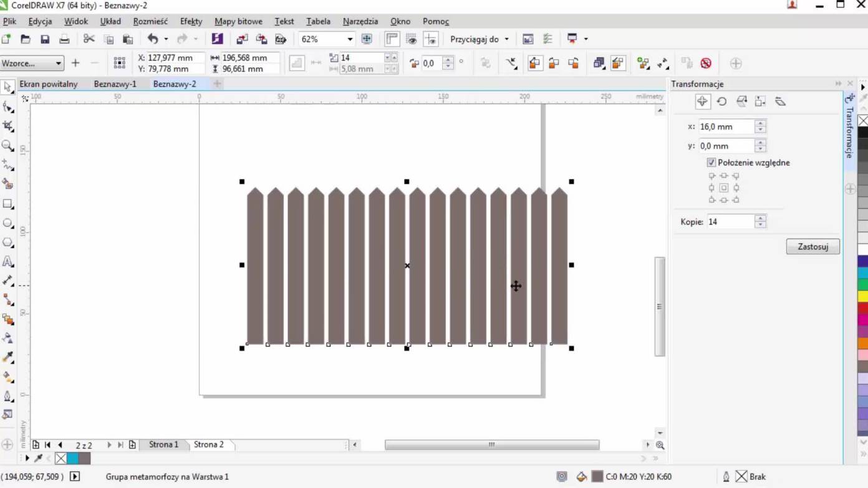Viewport: 868px width, 488px height.
Task: Toggle the direct blend button
Action: pos(534,63)
